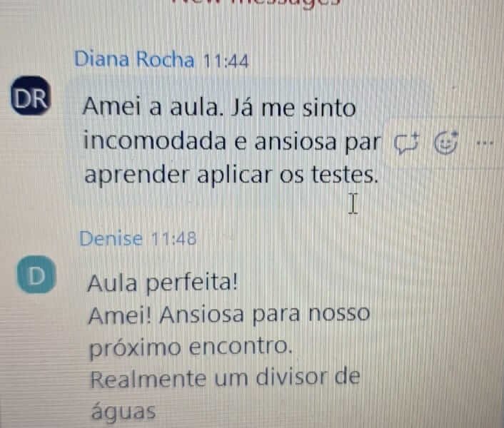Open Diana Rocha's profile name
Viewport: 504px width, 428px height.
point(134,59)
